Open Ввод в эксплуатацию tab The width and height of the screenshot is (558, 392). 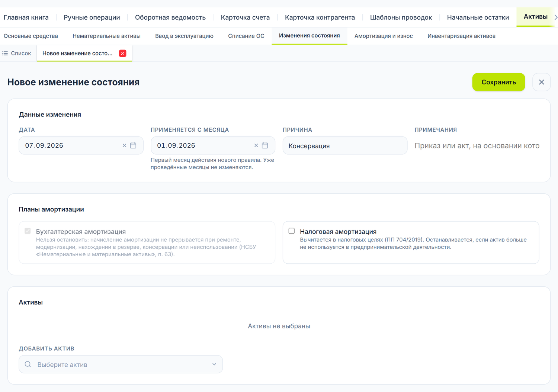pyautogui.click(x=184, y=36)
